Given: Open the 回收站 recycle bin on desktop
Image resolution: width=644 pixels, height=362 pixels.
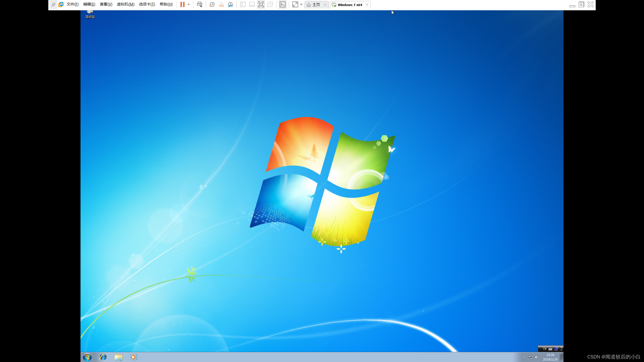Looking at the screenshot, I should point(90,13).
